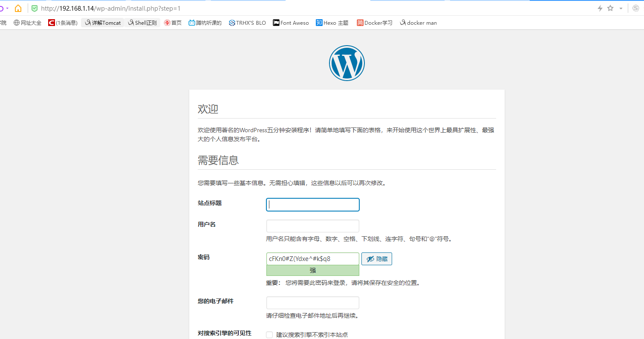Focus the 站点标题 input field

(313, 205)
